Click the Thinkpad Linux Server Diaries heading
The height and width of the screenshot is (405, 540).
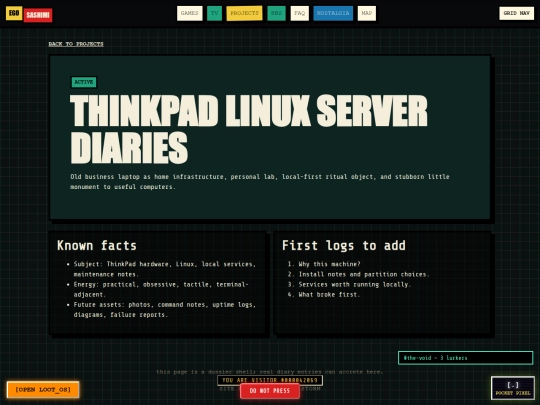point(249,129)
